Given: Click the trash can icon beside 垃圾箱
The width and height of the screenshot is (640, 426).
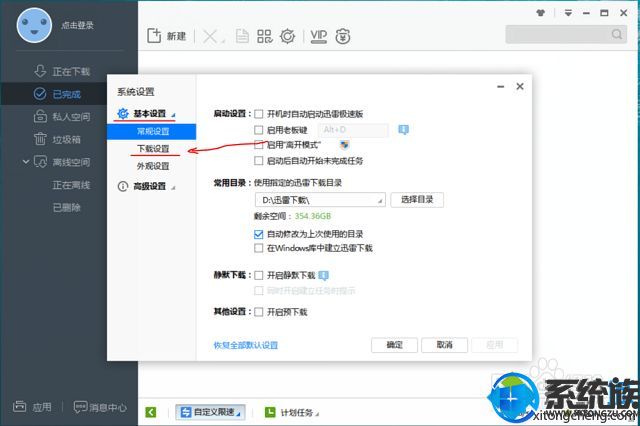Looking at the screenshot, I should [x=40, y=139].
